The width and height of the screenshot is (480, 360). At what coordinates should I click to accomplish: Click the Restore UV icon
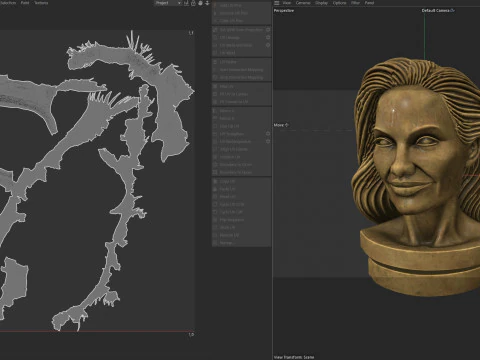tap(215, 235)
